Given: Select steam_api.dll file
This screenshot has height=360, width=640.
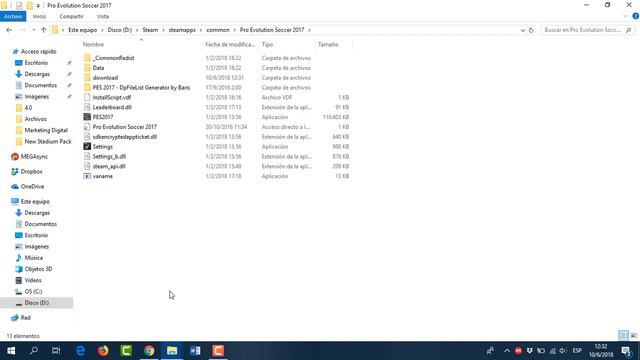Looking at the screenshot, I should coord(109,166).
